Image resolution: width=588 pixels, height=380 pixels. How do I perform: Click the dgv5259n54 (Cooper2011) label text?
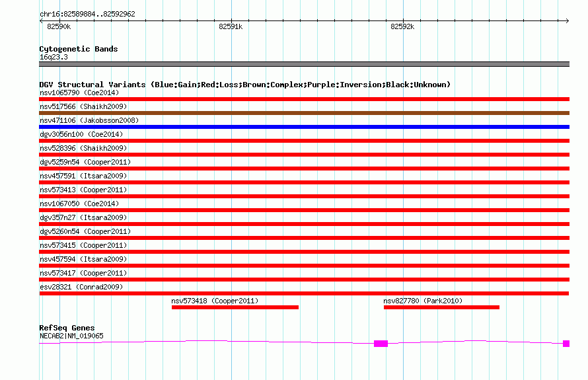(x=85, y=162)
